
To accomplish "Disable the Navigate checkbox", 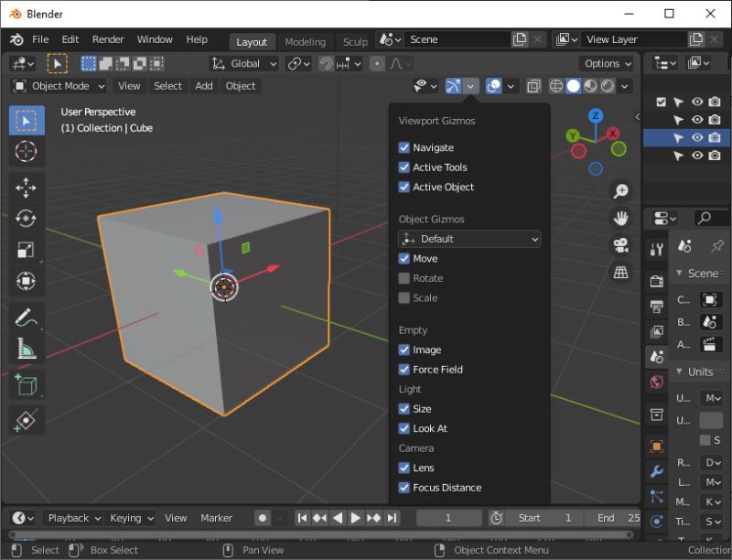I will coord(404,147).
